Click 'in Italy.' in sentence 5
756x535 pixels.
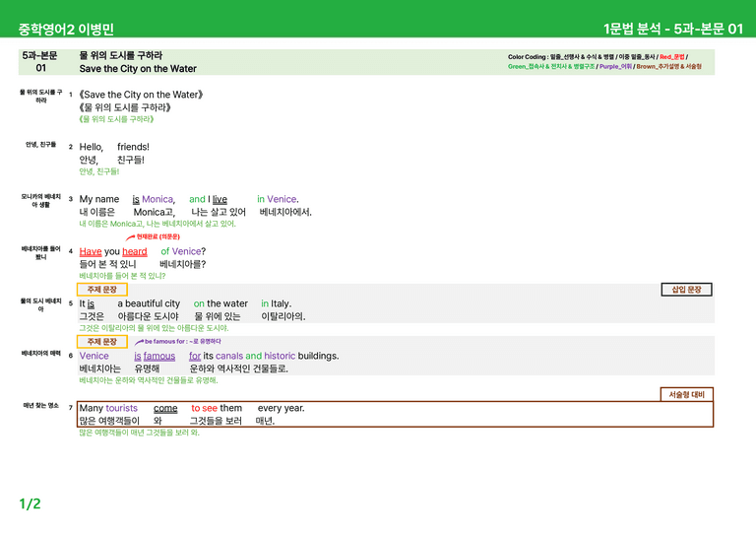coord(277,303)
